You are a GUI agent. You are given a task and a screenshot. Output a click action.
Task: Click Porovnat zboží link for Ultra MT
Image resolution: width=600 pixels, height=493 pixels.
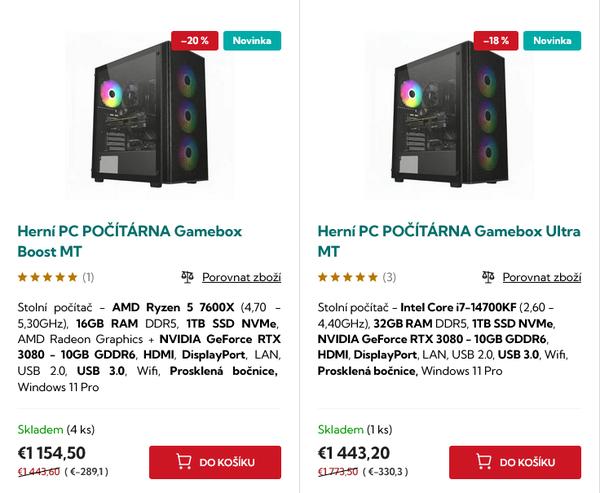[541, 277]
